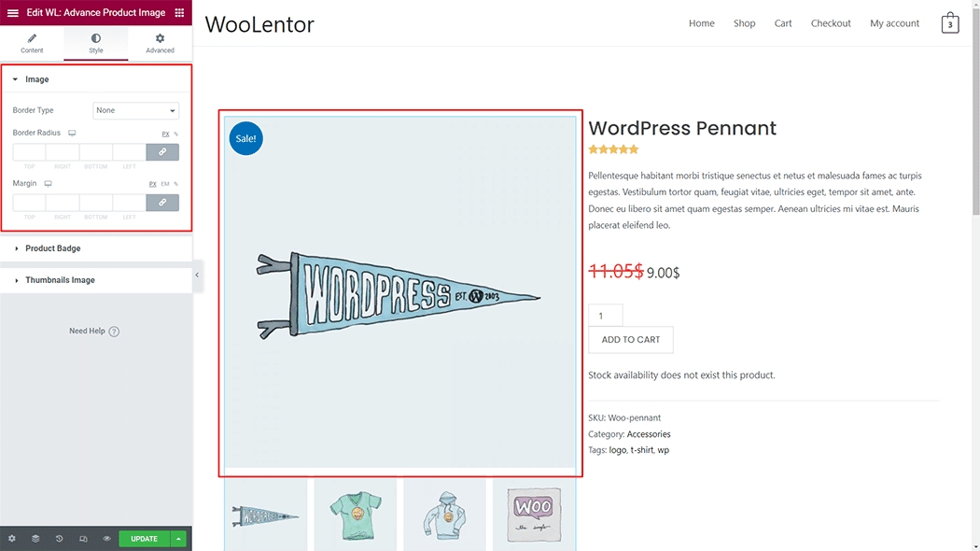Viewport: 980px width, 551px height.
Task: Switch Responsive Mode icon in footer
Action: [83, 539]
